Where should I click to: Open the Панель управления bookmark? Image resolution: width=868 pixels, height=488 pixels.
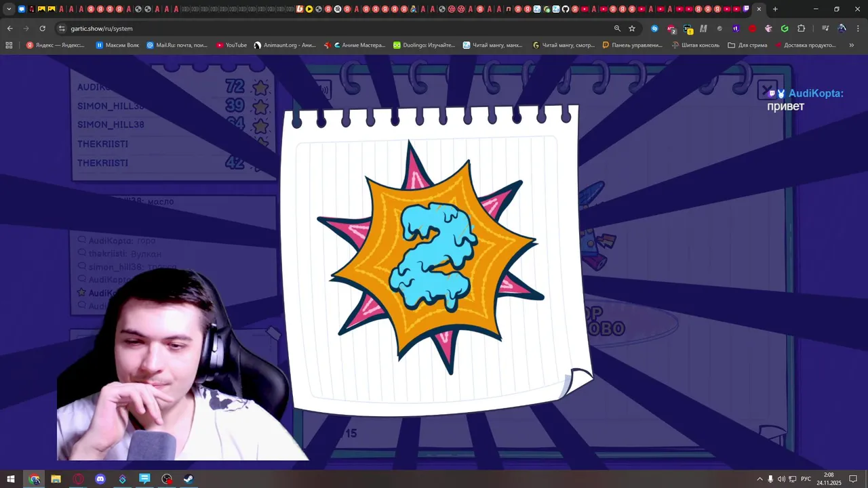point(632,45)
